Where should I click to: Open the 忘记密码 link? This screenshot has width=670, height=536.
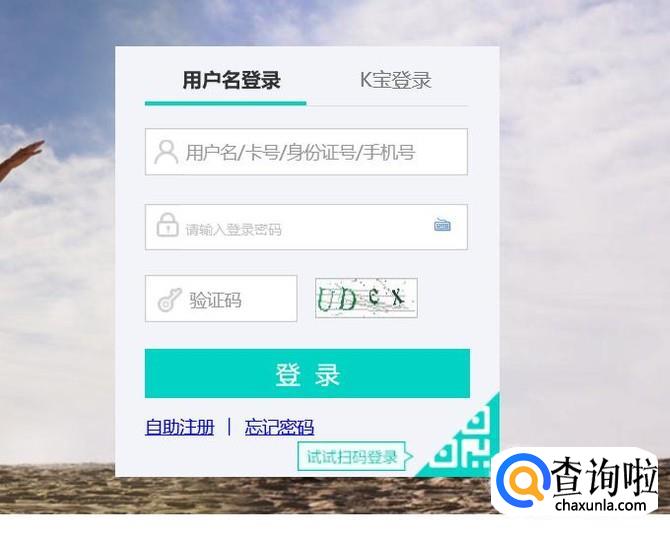click(279, 427)
